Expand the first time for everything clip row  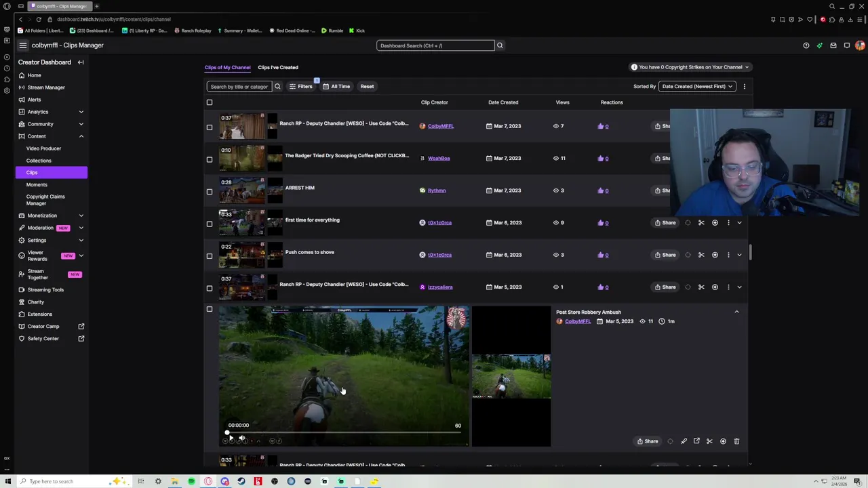click(x=739, y=222)
